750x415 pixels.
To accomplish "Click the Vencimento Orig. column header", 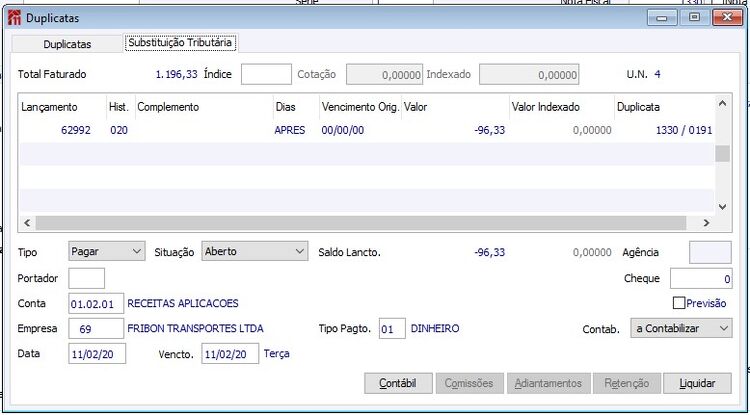I will click(x=360, y=107).
